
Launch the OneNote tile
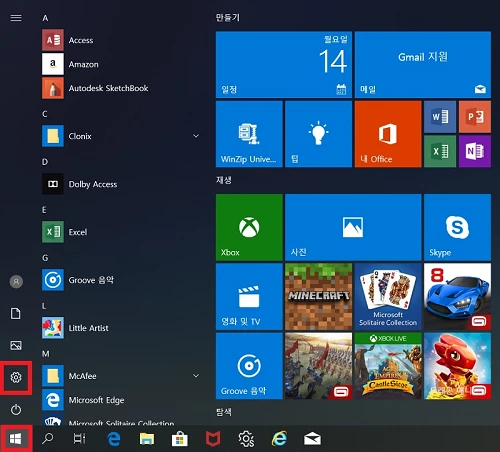pos(475,151)
